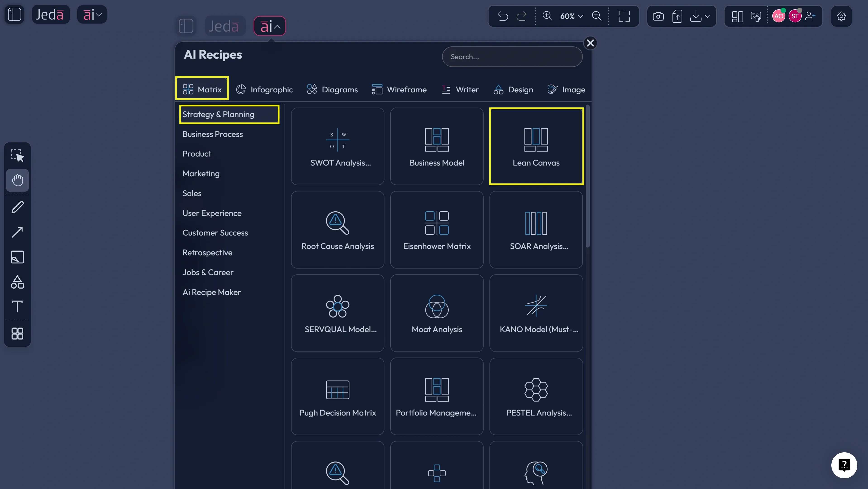The width and height of the screenshot is (868, 489).
Task: Toggle the left sidebar panel
Action: click(x=14, y=14)
